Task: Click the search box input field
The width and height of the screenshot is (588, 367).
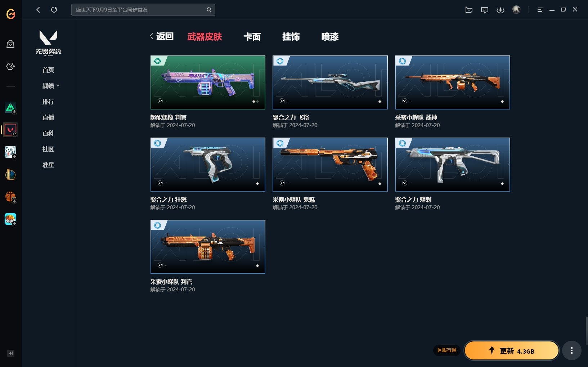Action: coord(143,10)
